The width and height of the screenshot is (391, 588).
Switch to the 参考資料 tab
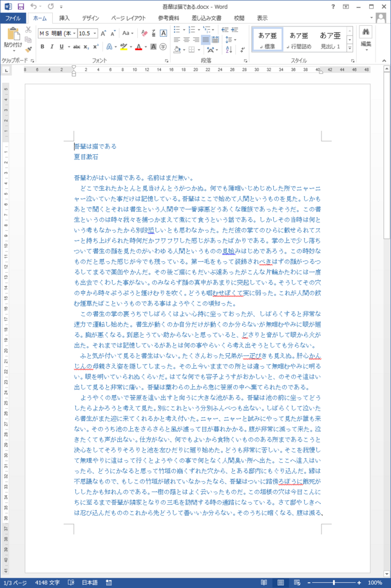pyautogui.click(x=168, y=18)
